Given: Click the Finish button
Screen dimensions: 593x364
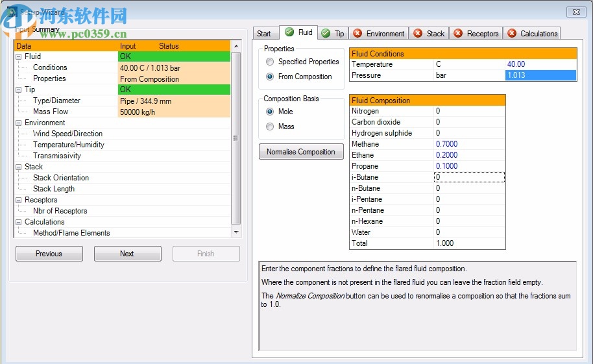Looking at the screenshot, I should (206, 254).
